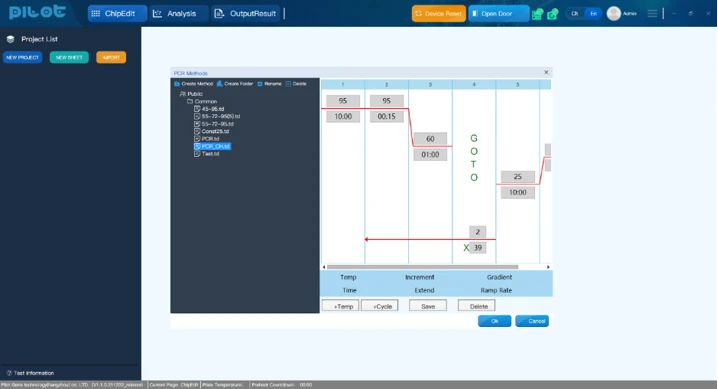Image resolution: width=718 pixels, height=389 pixels.
Task: Click step column header 3
Action: pos(430,85)
